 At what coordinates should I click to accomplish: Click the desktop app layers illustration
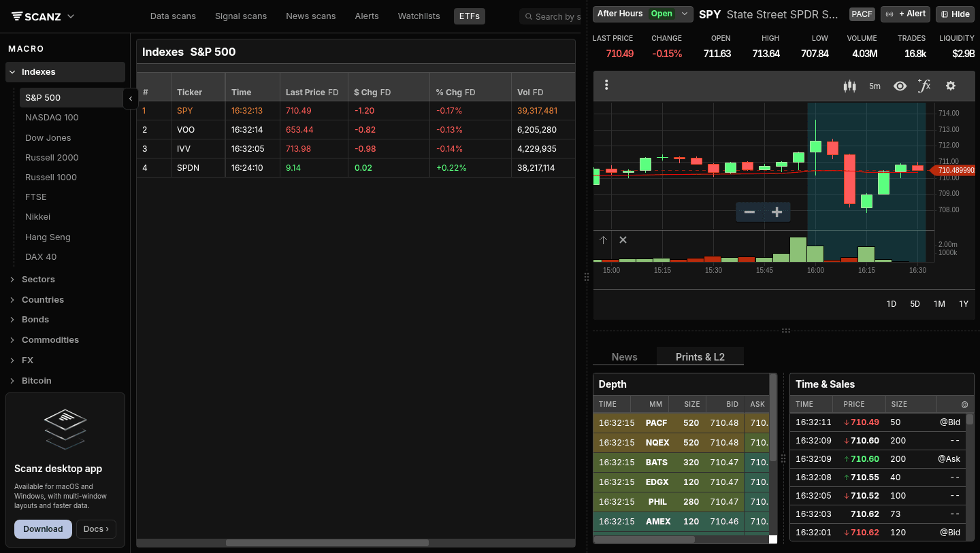coord(65,429)
